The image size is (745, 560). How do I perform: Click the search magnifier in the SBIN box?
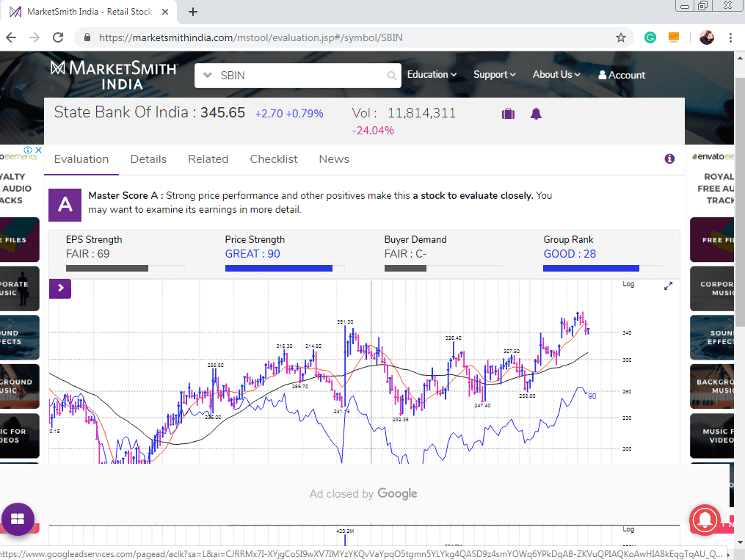click(391, 76)
